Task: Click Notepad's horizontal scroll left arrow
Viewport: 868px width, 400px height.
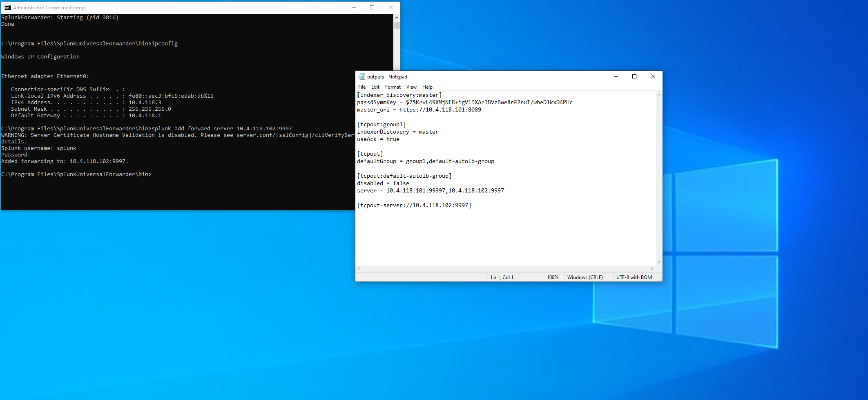Action: [x=359, y=268]
